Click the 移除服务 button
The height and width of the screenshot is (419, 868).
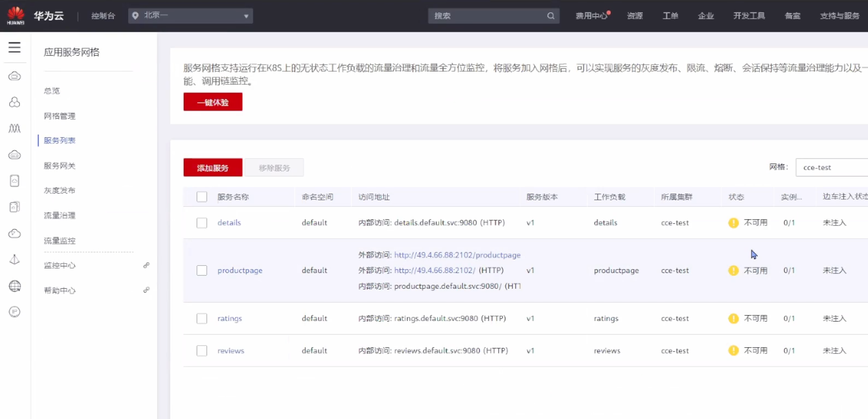click(274, 167)
